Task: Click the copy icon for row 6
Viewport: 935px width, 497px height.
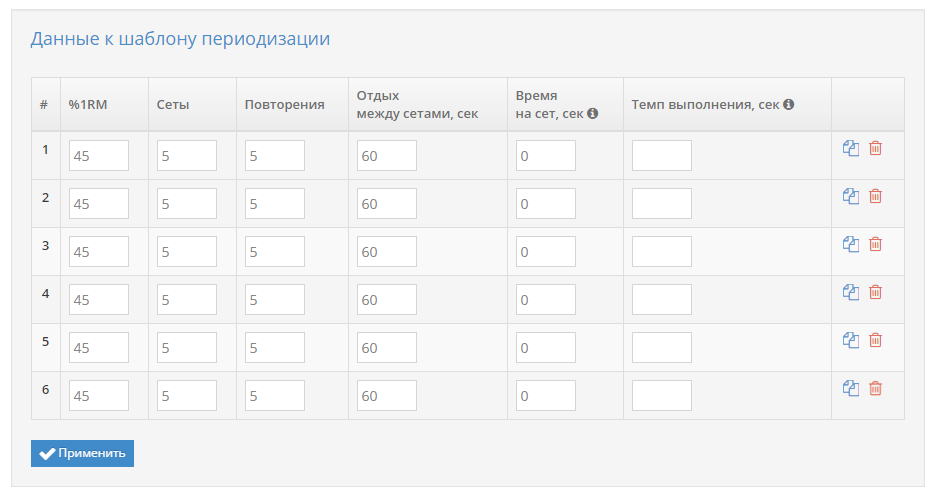Action: click(851, 388)
